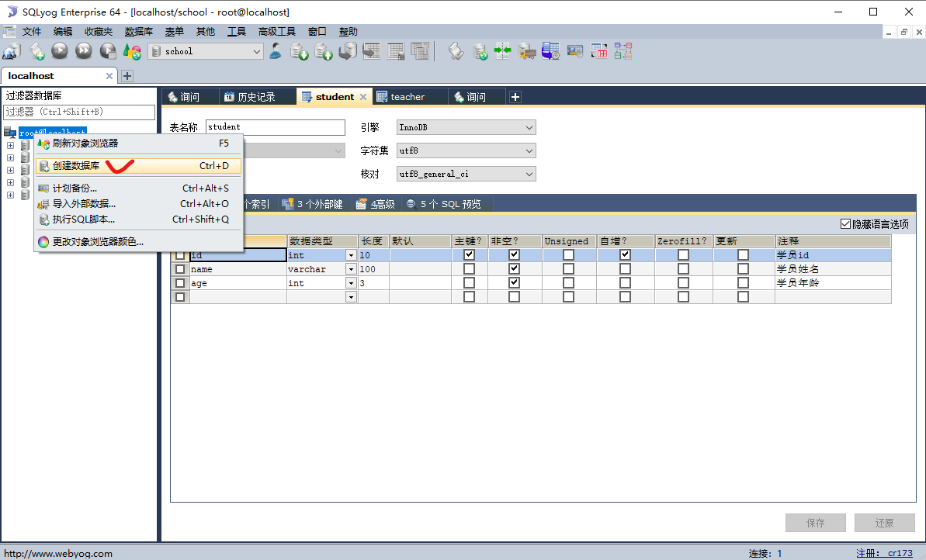
Task: Click the 过滤器 database filter field
Action: coord(79,112)
